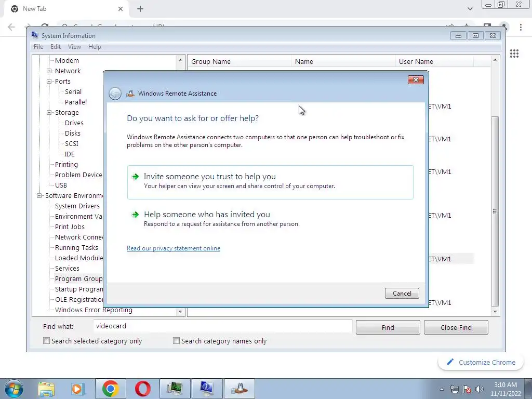Click details pane scroll up arrow
532x399 pixels.
pos(495,60)
